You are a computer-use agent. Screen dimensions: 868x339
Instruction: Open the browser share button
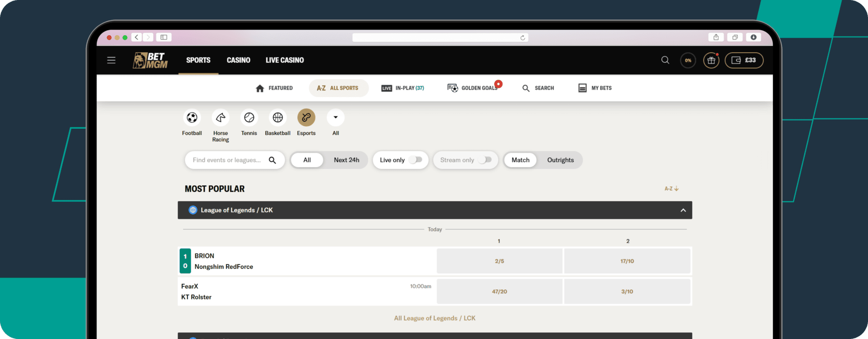click(x=716, y=37)
